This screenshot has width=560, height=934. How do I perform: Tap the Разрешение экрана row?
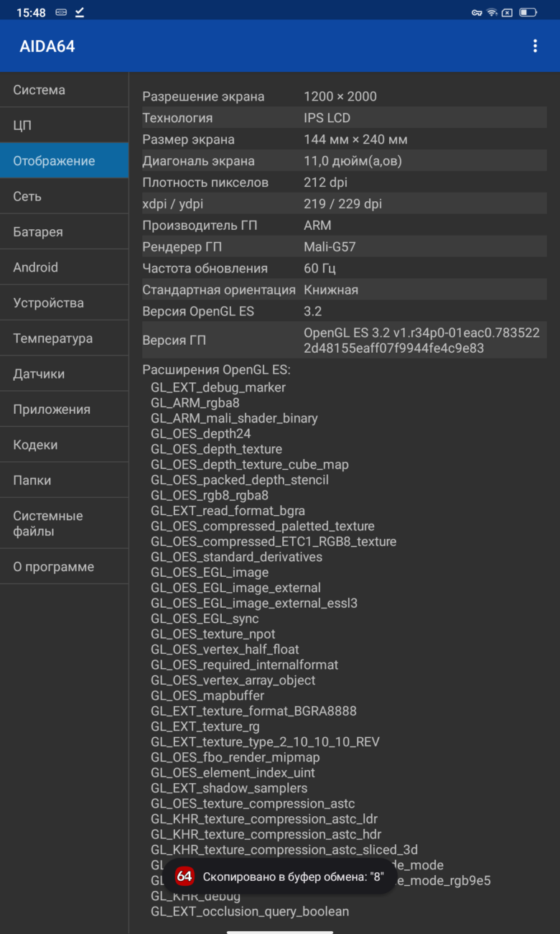click(345, 96)
